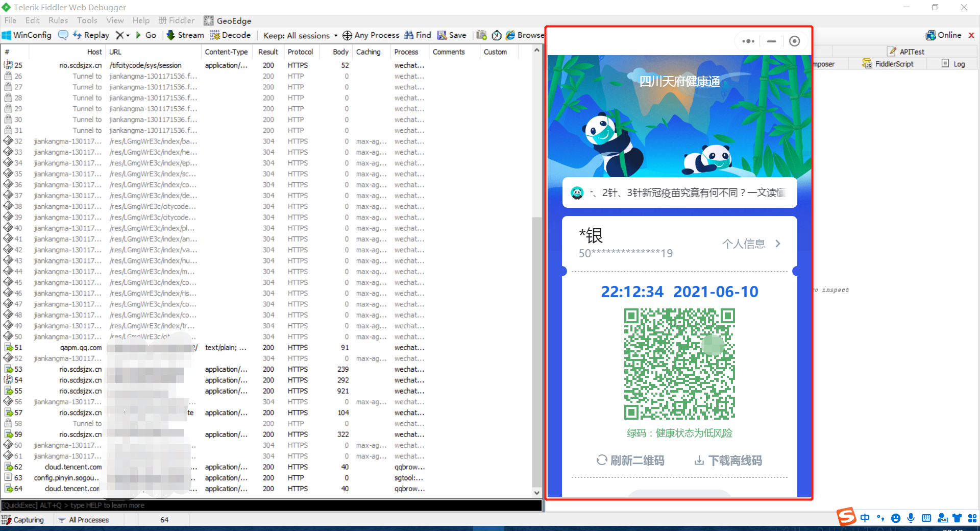Open the Rules menu
The height and width of the screenshot is (531, 980).
58,20
